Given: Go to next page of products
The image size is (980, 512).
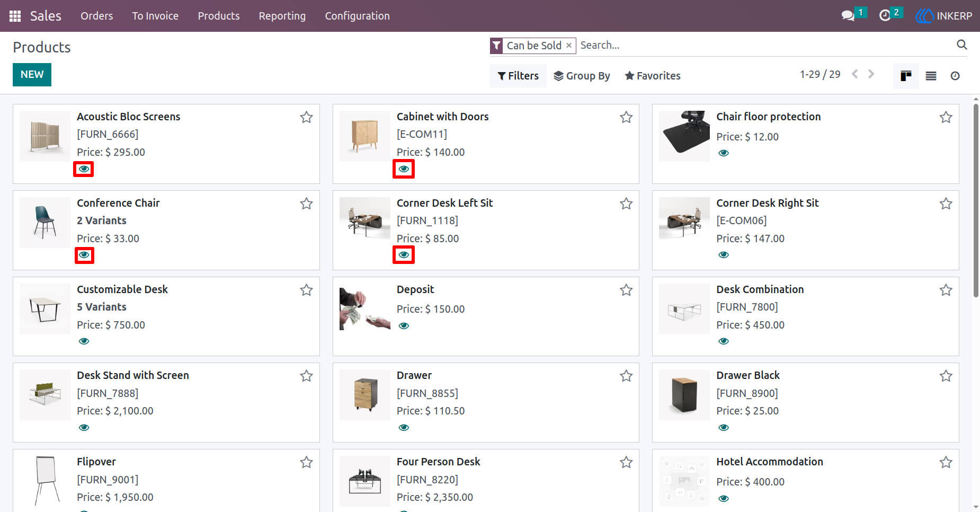Looking at the screenshot, I should click(871, 75).
